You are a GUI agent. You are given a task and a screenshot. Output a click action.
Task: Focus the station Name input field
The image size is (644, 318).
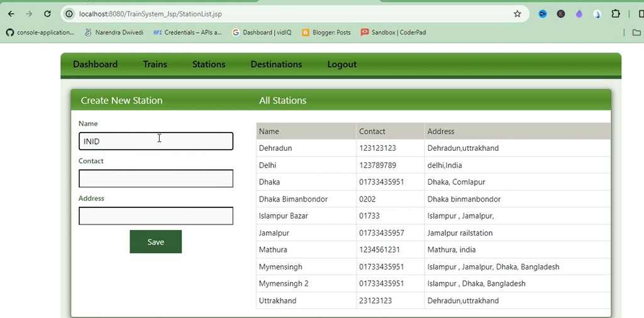156,141
